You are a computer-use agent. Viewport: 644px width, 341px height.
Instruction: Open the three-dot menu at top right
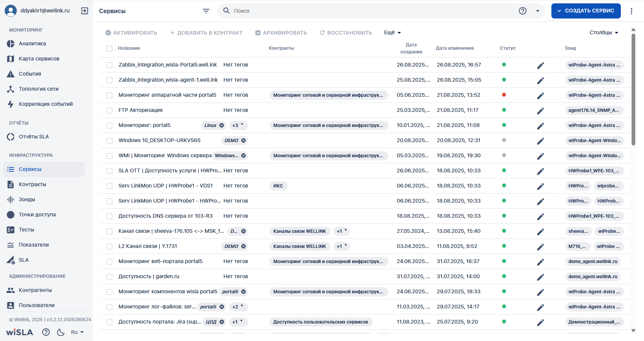(631, 11)
